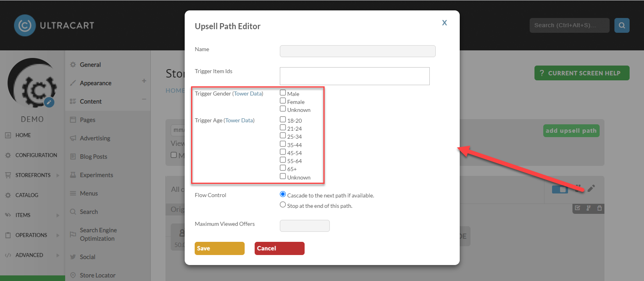Screen dimensions: 644x281
Task: Select Stop at the end of this path
Action: click(x=283, y=205)
